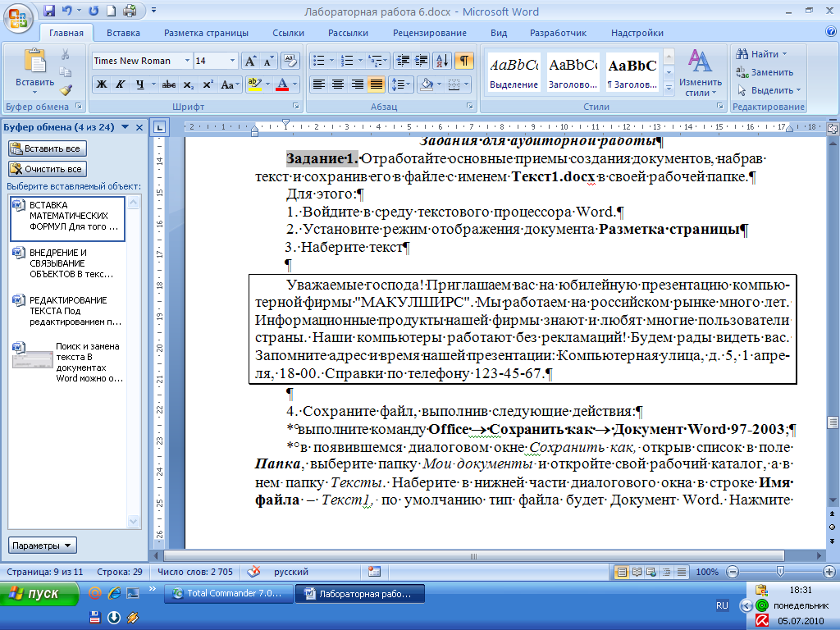The width and height of the screenshot is (840, 630).
Task: Toggle underline (Ч) formatting
Action: tap(139, 84)
